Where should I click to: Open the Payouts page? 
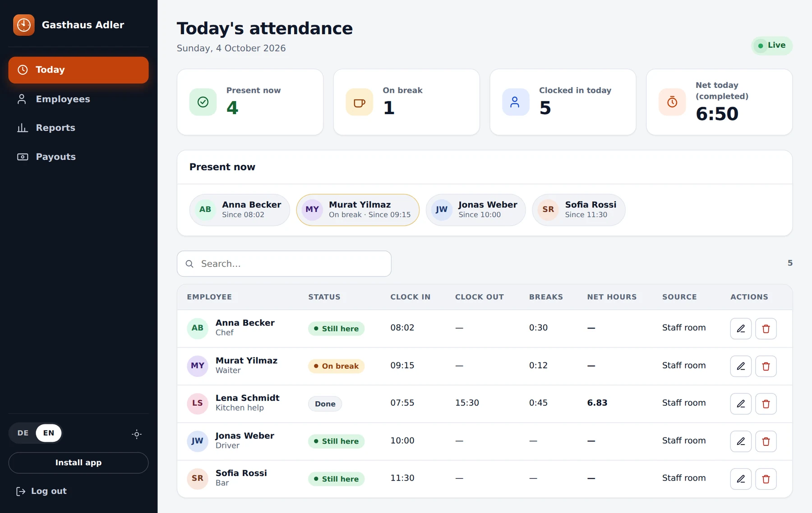78,157
